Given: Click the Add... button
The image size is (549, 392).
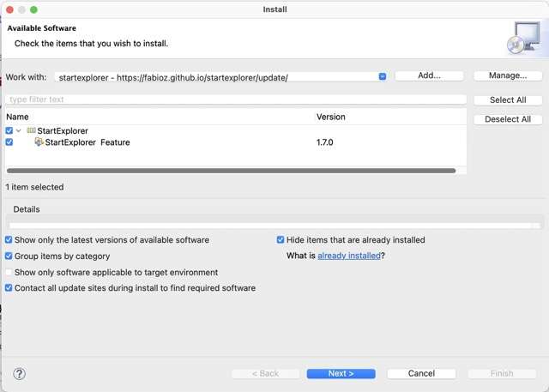Looking at the screenshot, I should coord(429,75).
